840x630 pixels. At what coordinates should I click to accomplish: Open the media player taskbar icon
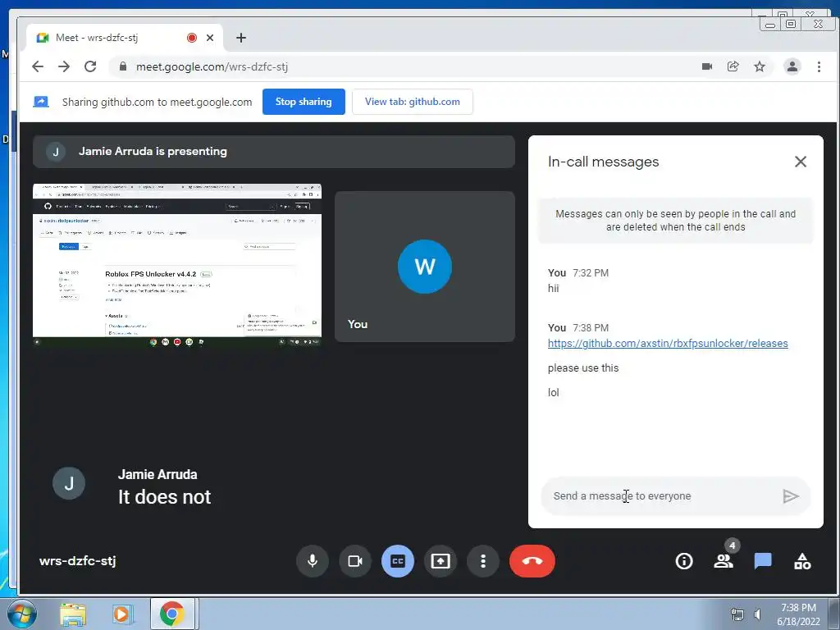[121, 614]
